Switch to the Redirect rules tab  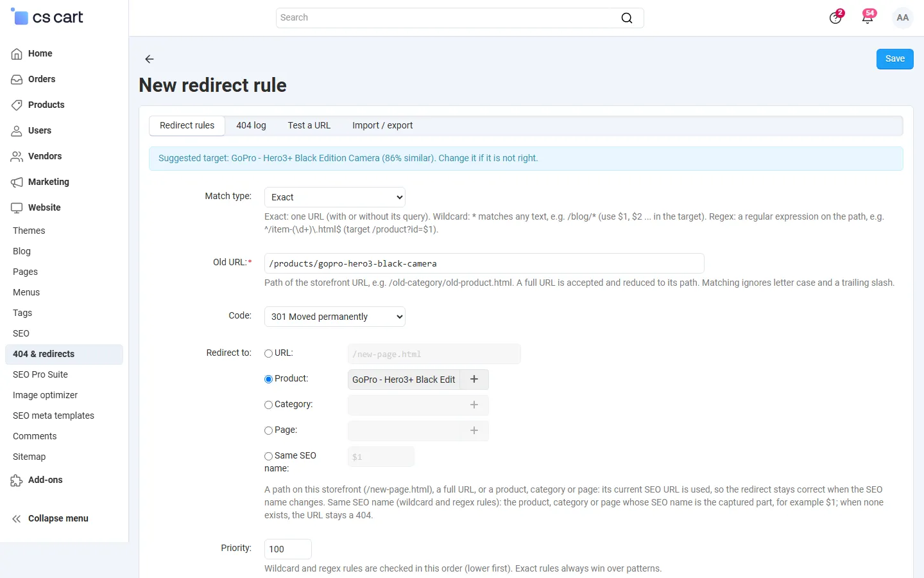tap(187, 126)
